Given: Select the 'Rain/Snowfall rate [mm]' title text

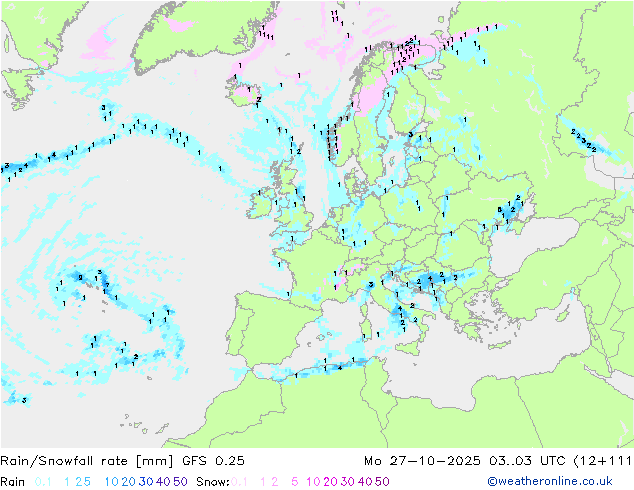Looking at the screenshot, I should [87, 461].
